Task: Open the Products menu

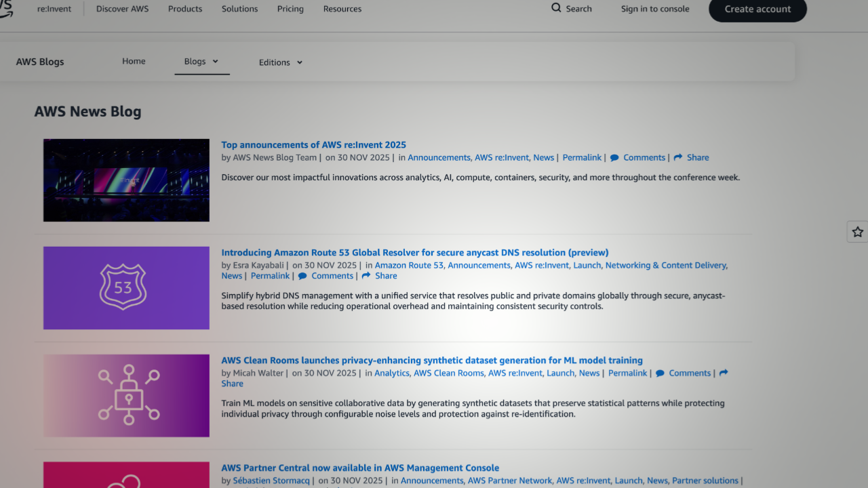Action: point(185,9)
